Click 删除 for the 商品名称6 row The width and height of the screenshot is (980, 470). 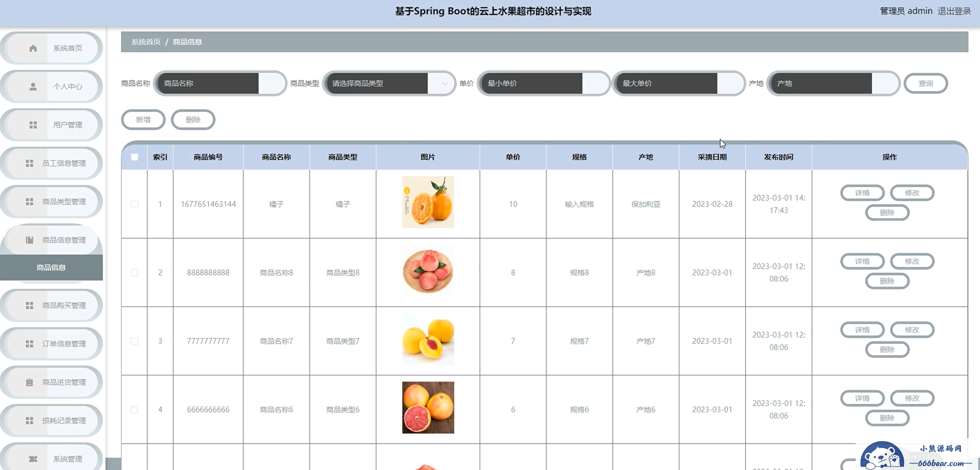coord(887,418)
